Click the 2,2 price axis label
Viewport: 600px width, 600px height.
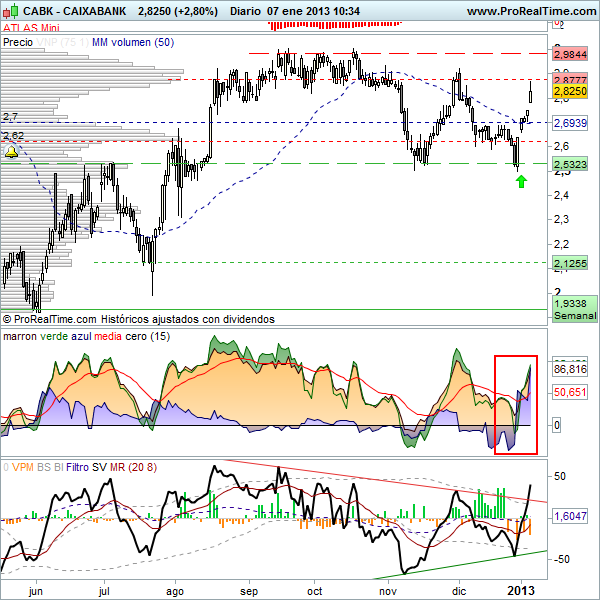point(561,244)
